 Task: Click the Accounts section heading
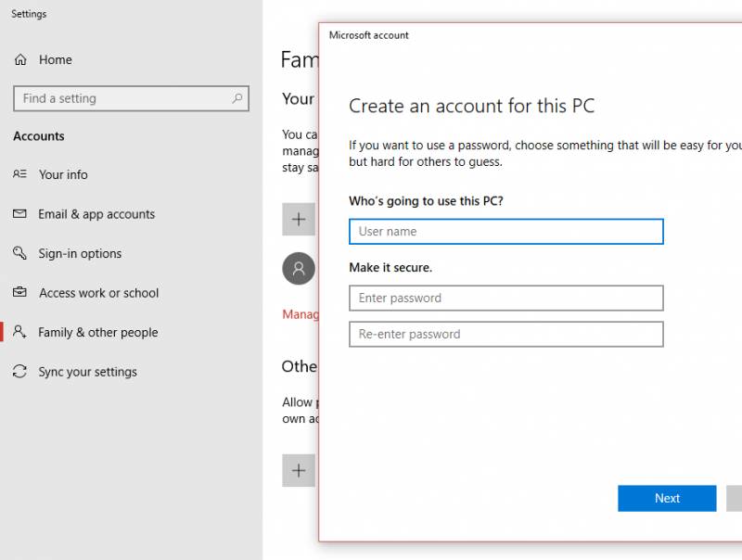tap(39, 136)
